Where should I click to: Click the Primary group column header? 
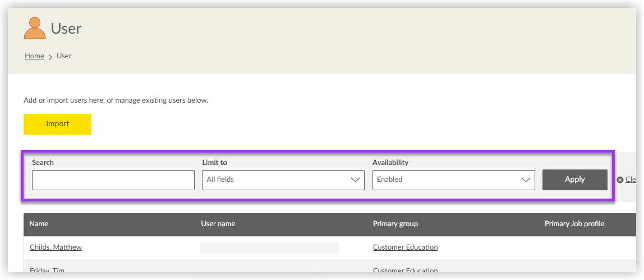395,224
